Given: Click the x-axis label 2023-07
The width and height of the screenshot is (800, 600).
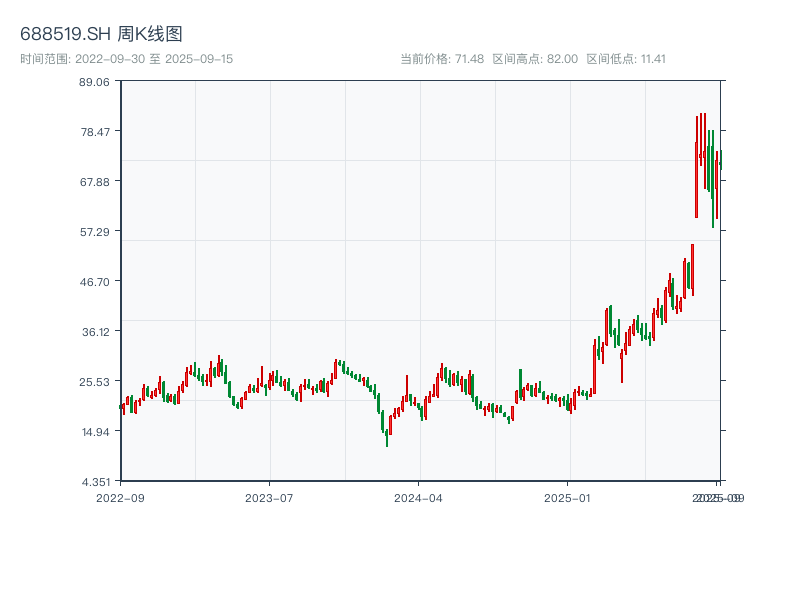Looking at the screenshot, I should tap(269, 498).
